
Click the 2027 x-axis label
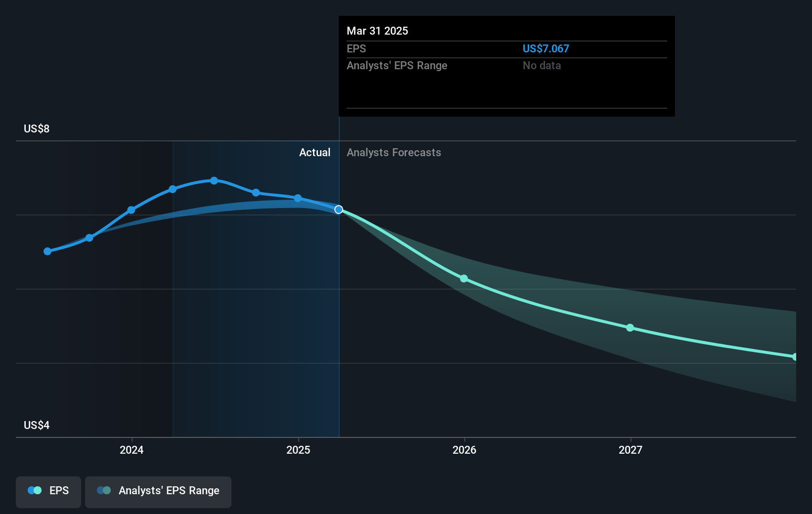[x=631, y=450]
